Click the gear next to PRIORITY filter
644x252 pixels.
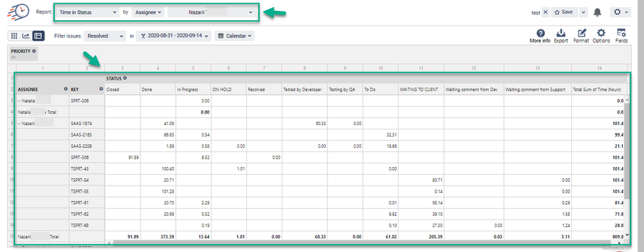[x=34, y=52]
